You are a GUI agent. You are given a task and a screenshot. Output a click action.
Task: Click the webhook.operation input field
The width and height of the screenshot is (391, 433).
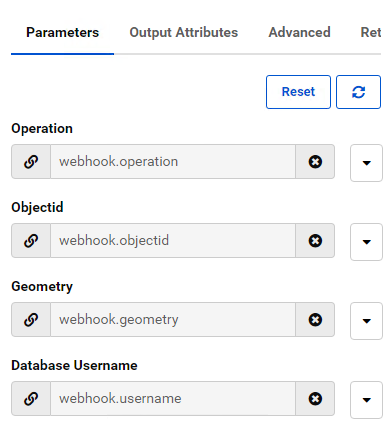pyautogui.click(x=173, y=162)
